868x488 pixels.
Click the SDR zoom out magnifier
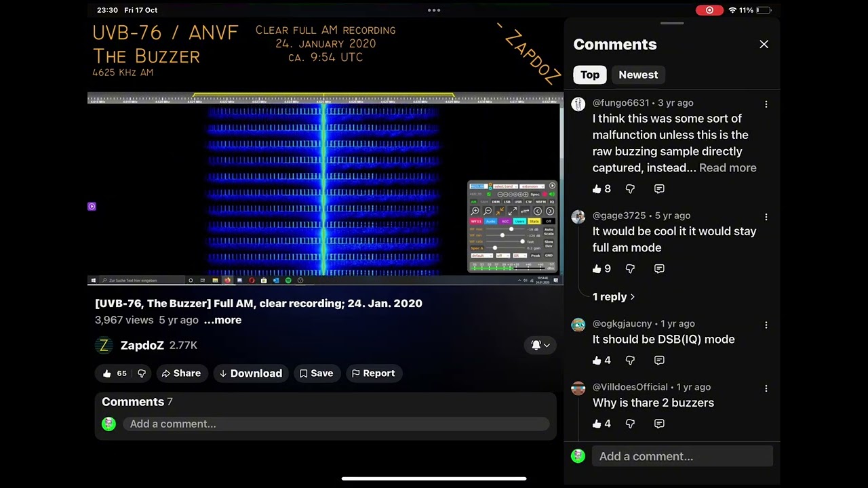pyautogui.click(x=488, y=211)
